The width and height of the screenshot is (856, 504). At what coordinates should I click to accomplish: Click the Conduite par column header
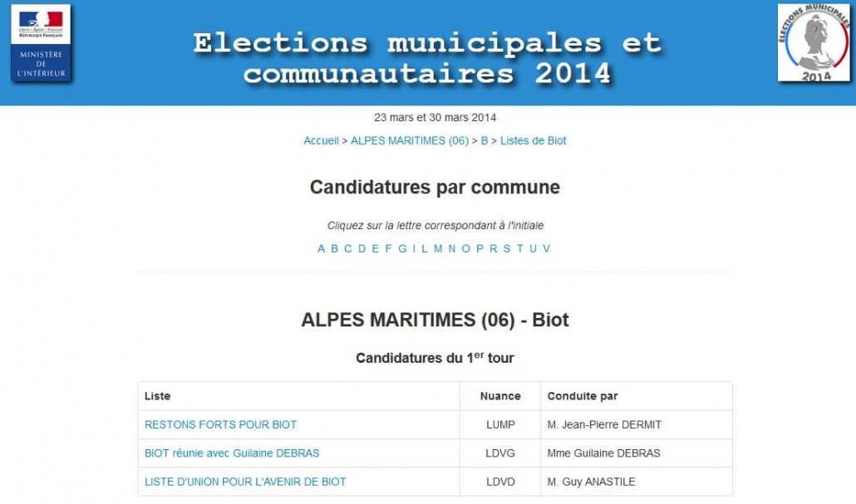[x=583, y=397]
